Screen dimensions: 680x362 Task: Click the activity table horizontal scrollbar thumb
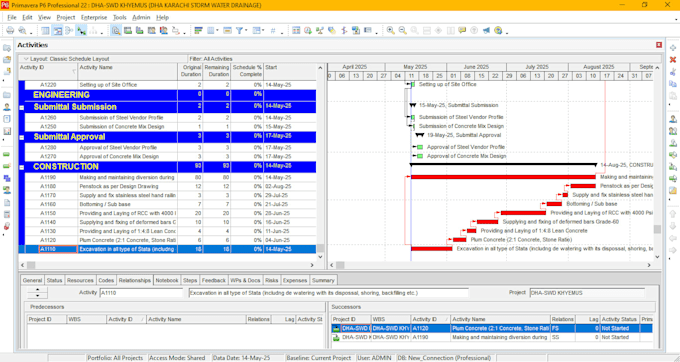point(31,265)
